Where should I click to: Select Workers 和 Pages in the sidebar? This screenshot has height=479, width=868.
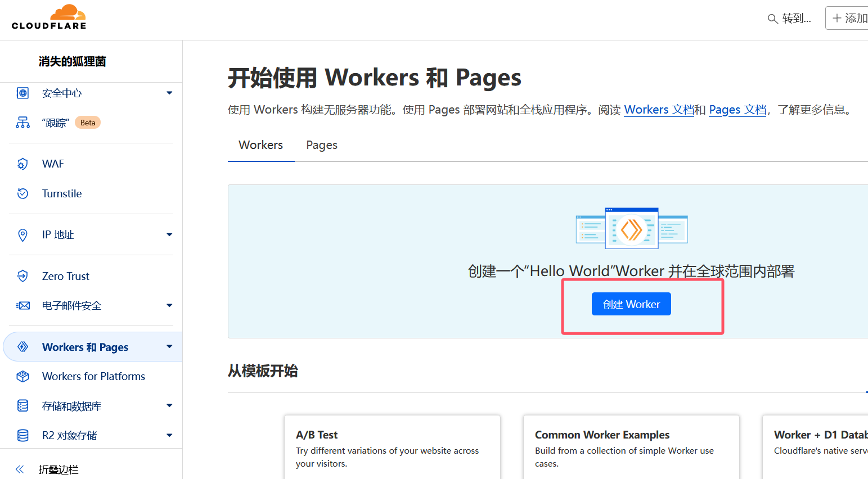[x=93, y=347]
